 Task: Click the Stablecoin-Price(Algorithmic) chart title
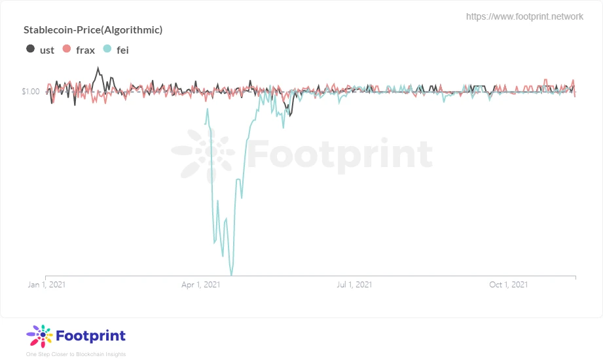[93, 30]
